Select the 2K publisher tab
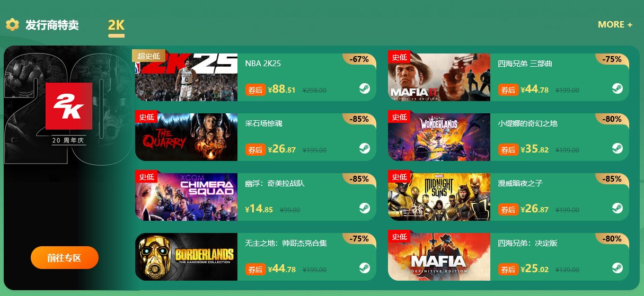Image resolution: width=644 pixels, height=296 pixels. [x=116, y=25]
